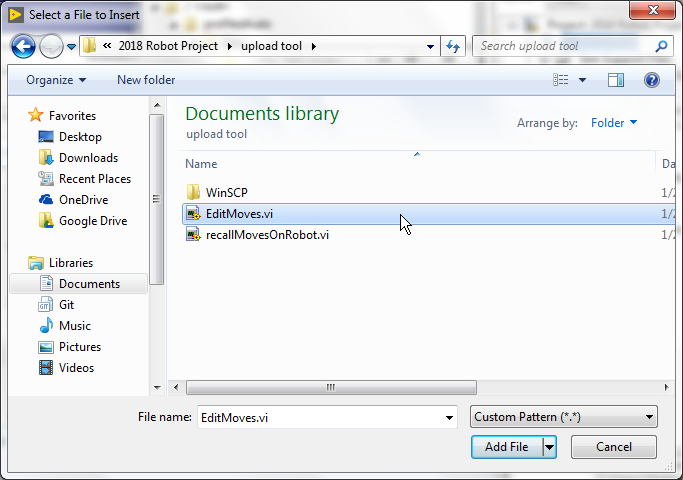Viewport: 683px width, 480px height.
Task: Click the back navigation arrow button
Action: 24,46
